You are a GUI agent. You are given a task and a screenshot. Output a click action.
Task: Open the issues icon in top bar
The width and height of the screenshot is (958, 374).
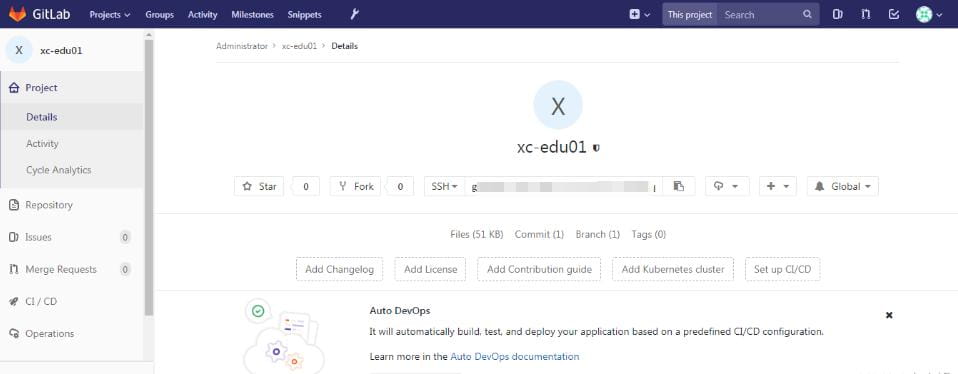tap(838, 14)
